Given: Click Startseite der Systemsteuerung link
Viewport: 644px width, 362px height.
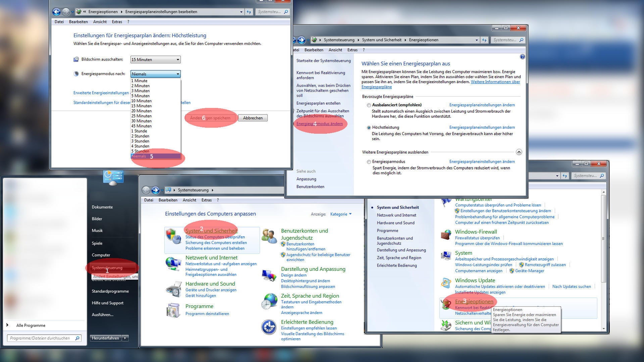Looking at the screenshot, I should [324, 61].
